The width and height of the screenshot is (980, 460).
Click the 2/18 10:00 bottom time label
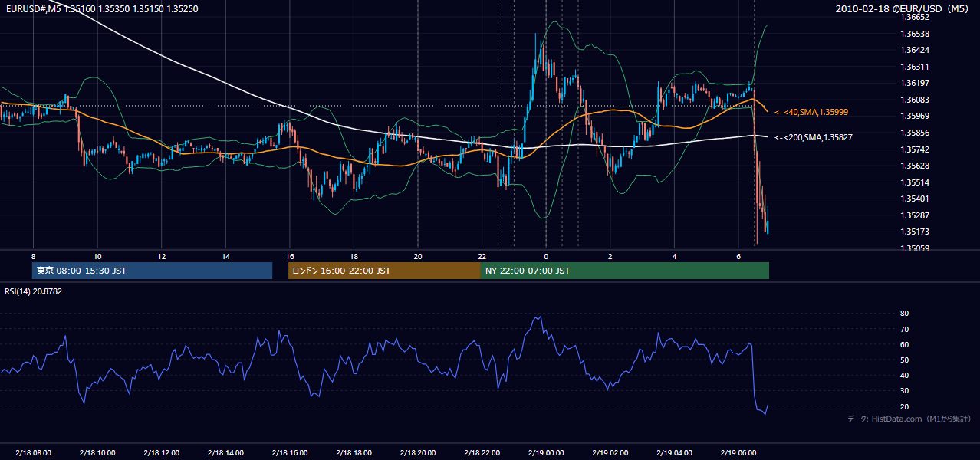point(97,453)
